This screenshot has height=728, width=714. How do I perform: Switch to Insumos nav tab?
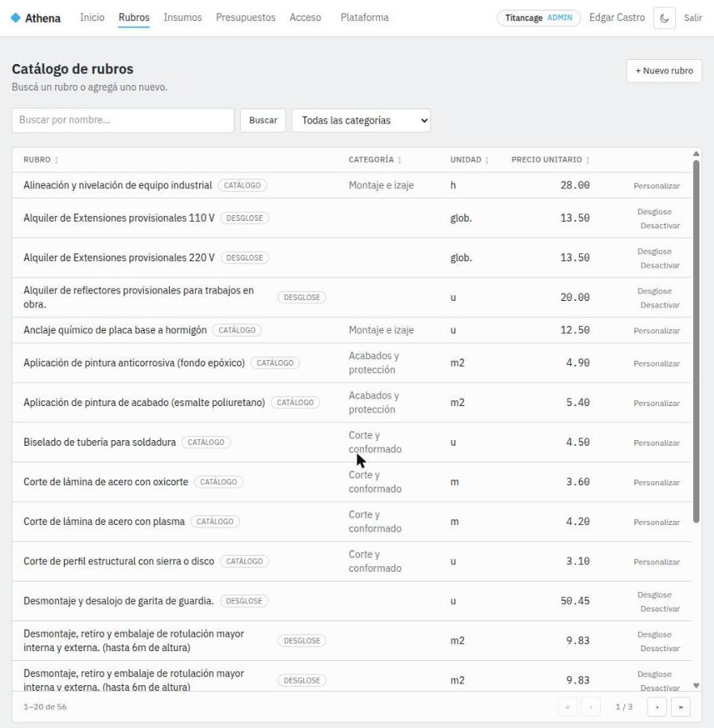(x=183, y=18)
